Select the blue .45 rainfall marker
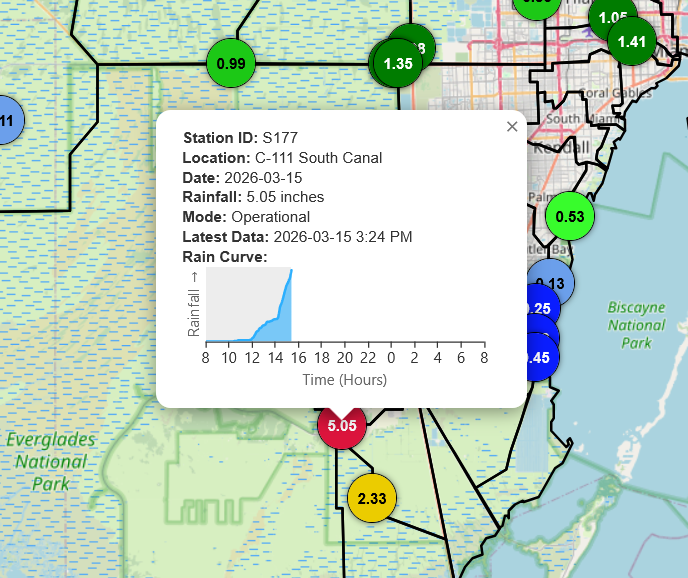This screenshot has width=688, height=578. pyautogui.click(x=540, y=358)
